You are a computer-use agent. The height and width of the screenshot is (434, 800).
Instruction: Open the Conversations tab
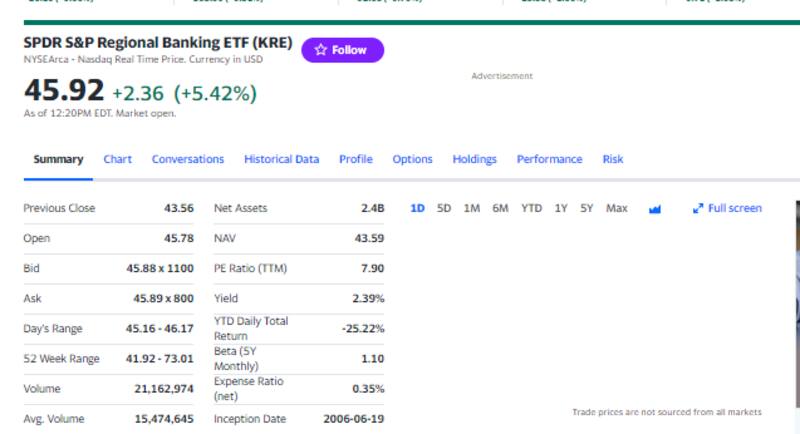point(188,159)
